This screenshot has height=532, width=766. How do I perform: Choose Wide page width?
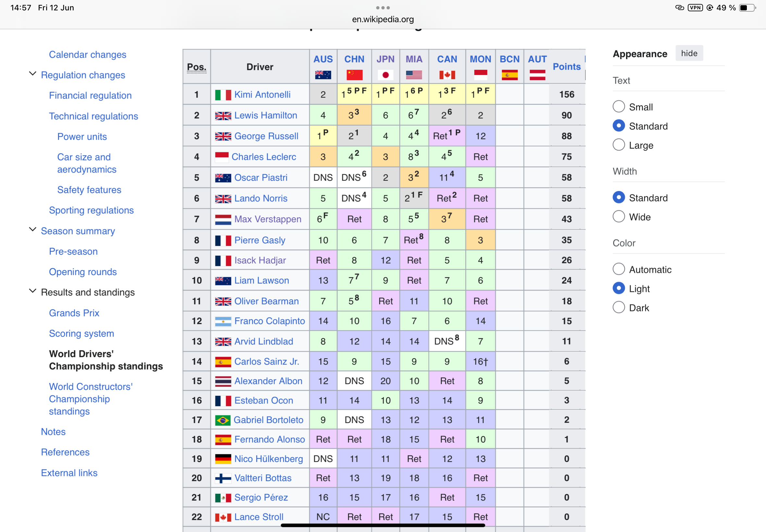[x=619, y=217]
